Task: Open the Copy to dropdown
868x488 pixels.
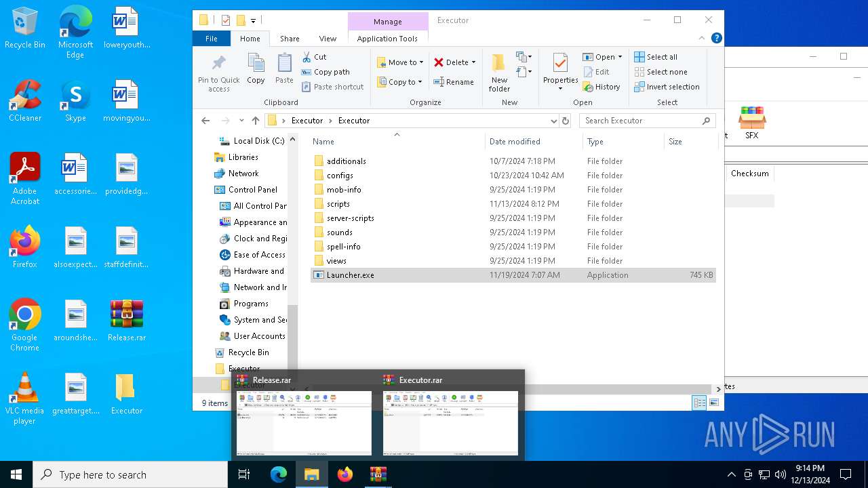Action: pos(399,82)
